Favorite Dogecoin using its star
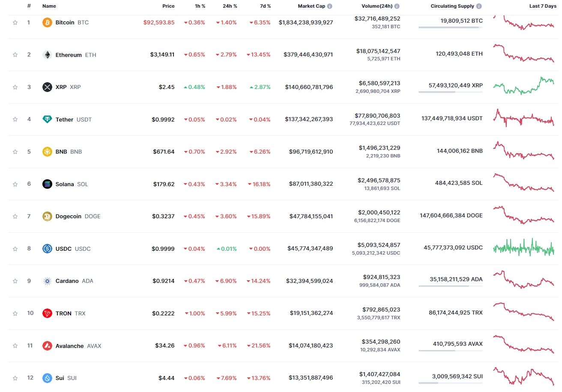Image resolution: width=562 pixels, height=392 pixels. (15, 216)
